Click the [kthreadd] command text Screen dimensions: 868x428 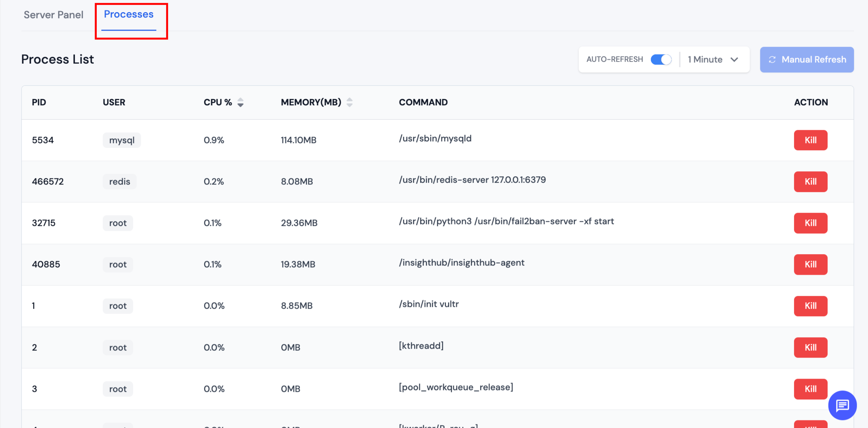coord(421,346)
